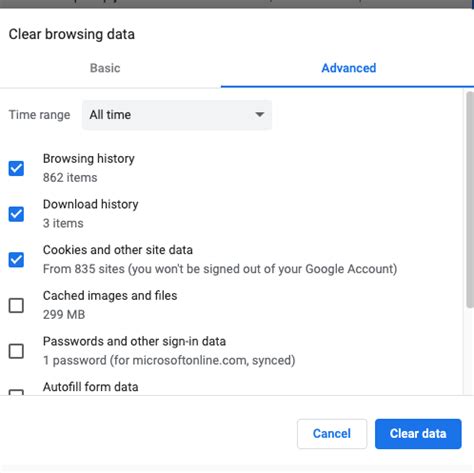Viewport: 474px width, 473px height.
Task: Open the Time range dropdown
Action: [x=177, y=115]
